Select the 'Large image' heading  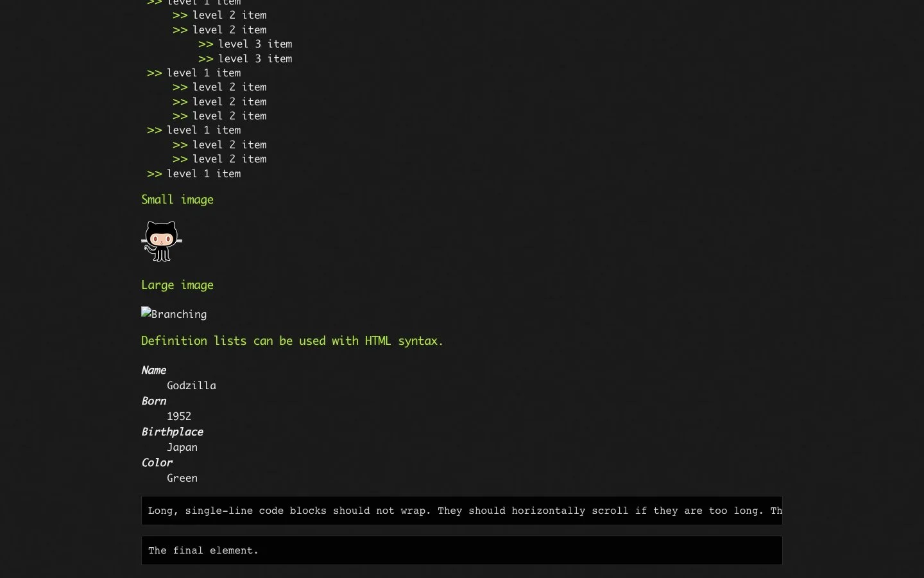[177, 285]
